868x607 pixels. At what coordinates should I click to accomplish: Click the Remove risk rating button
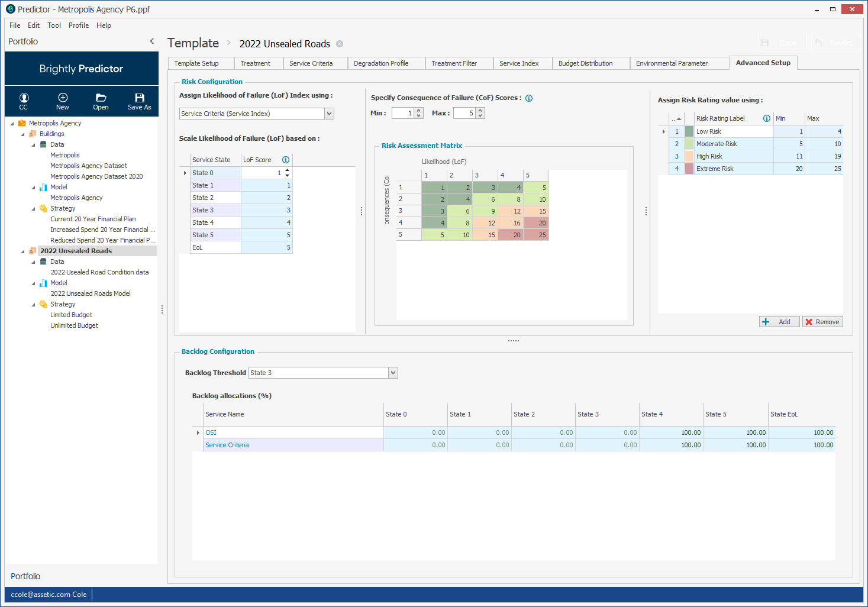[x=822, y=322]
